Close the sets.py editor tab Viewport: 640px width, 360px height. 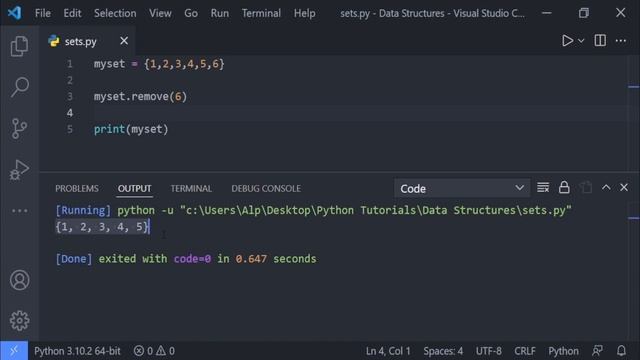tap(124, 41)
